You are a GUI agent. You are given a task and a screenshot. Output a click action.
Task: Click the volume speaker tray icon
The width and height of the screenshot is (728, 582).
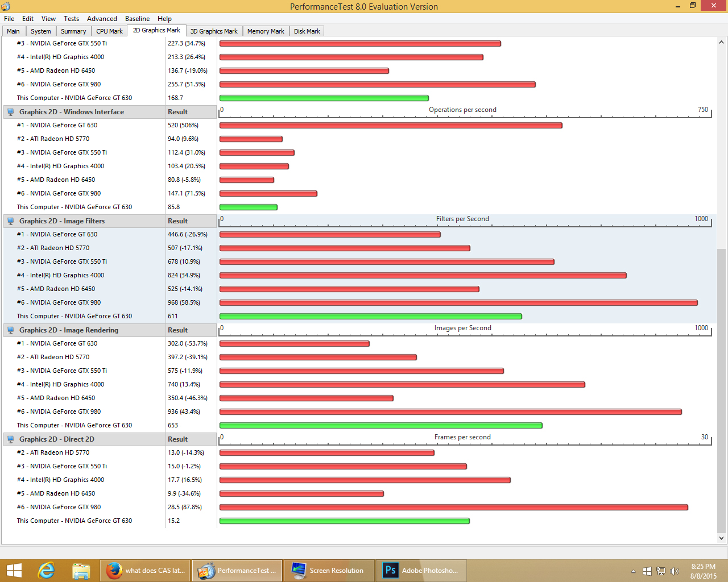click(x=675, y=571)
